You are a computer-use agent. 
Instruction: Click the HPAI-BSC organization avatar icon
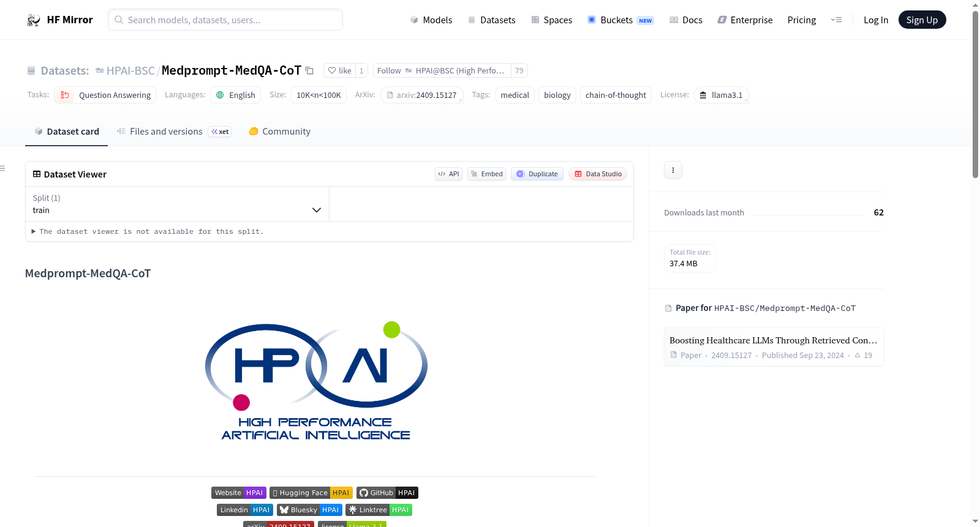coord(100,71)
